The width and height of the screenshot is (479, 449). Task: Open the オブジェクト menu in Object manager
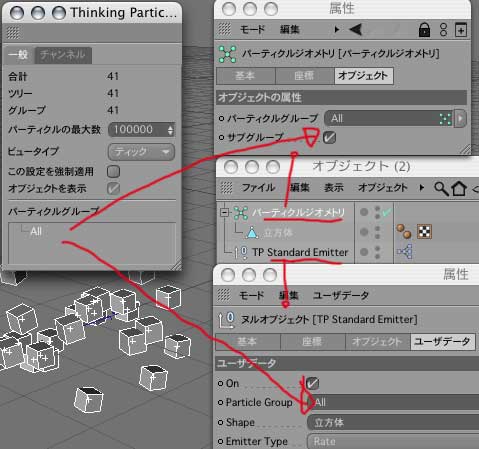point(383,187)
